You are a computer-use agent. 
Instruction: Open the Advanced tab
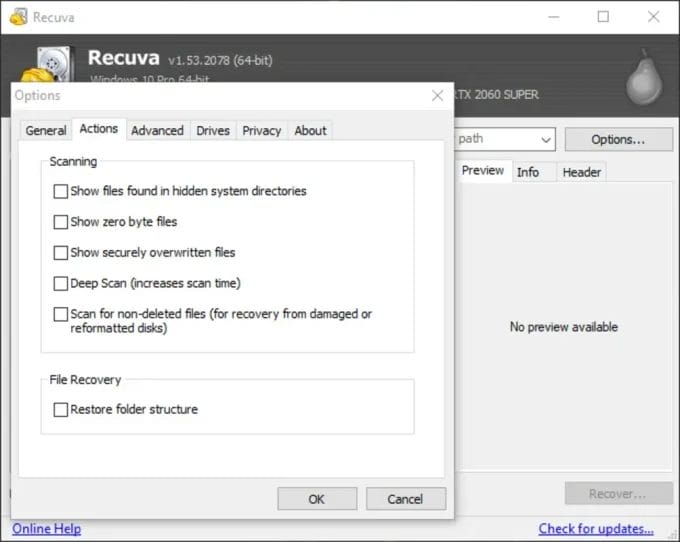pos(157,131)
